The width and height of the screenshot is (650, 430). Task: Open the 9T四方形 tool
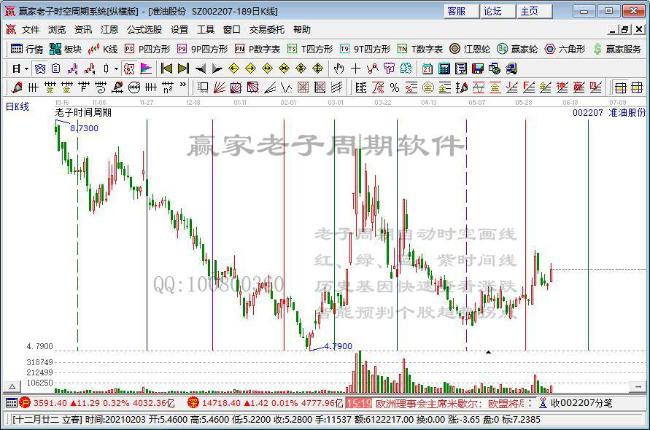tap(365, 49)
